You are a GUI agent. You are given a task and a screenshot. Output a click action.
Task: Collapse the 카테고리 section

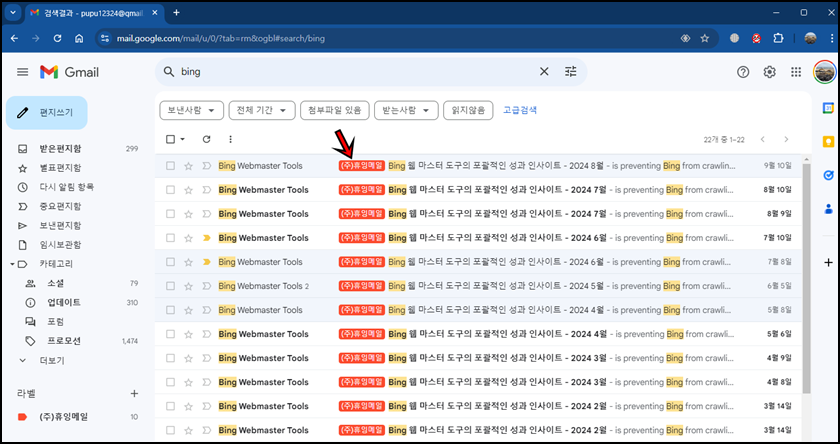click(x=13, y=264)
